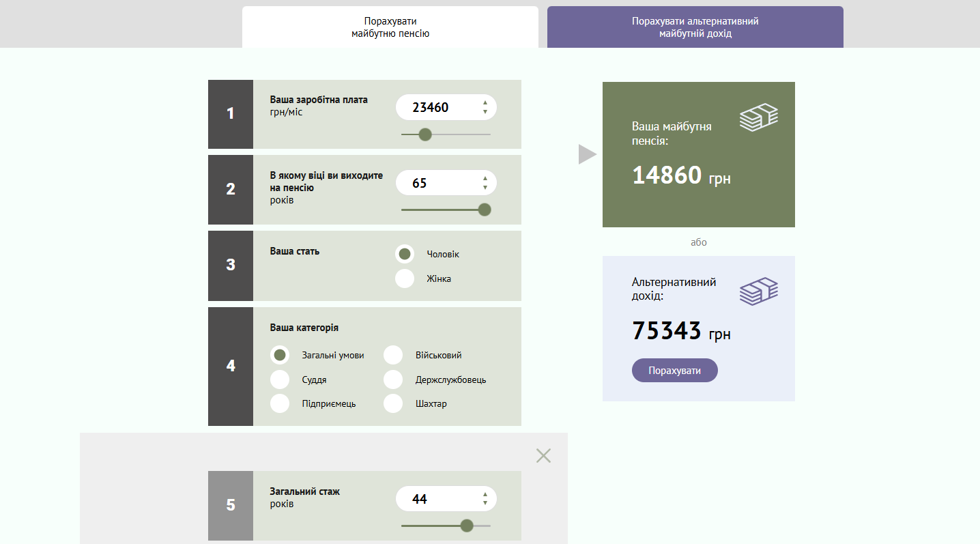Decrease retirement age with down arrow
Image resolution: width=980 pixels, height=544 pixels.
pos(485,188)
